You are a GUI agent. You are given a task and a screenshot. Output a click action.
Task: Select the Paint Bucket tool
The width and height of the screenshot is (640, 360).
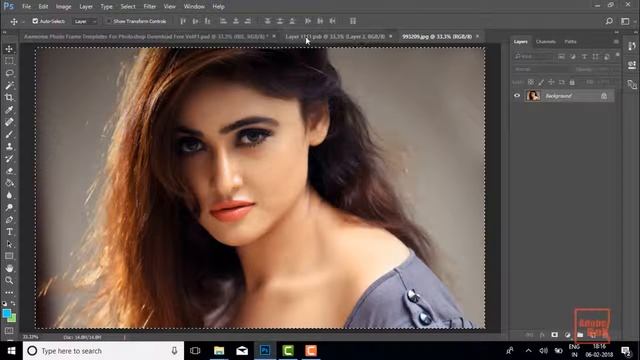[9, 183]
